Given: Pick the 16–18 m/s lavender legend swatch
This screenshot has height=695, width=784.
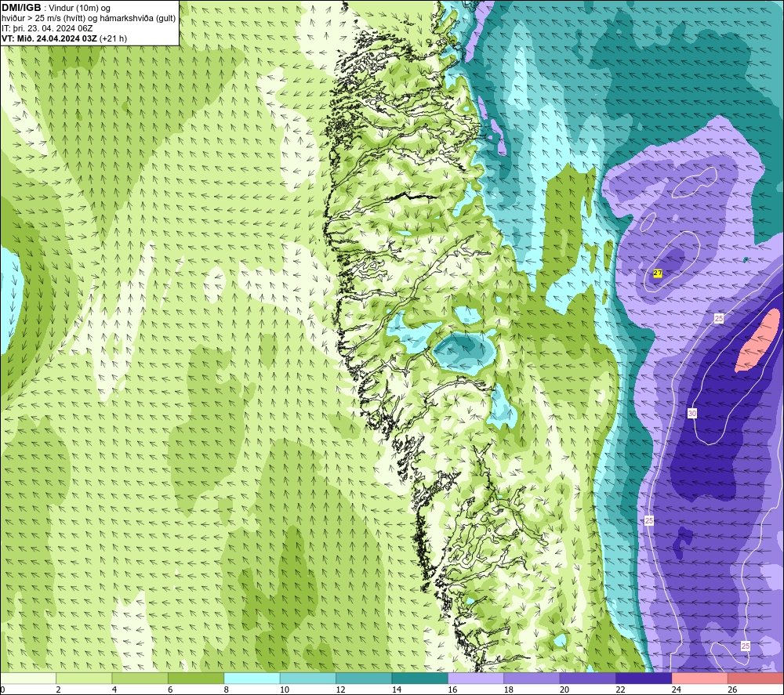Looking at the screenshot, I should pos(476,678).
